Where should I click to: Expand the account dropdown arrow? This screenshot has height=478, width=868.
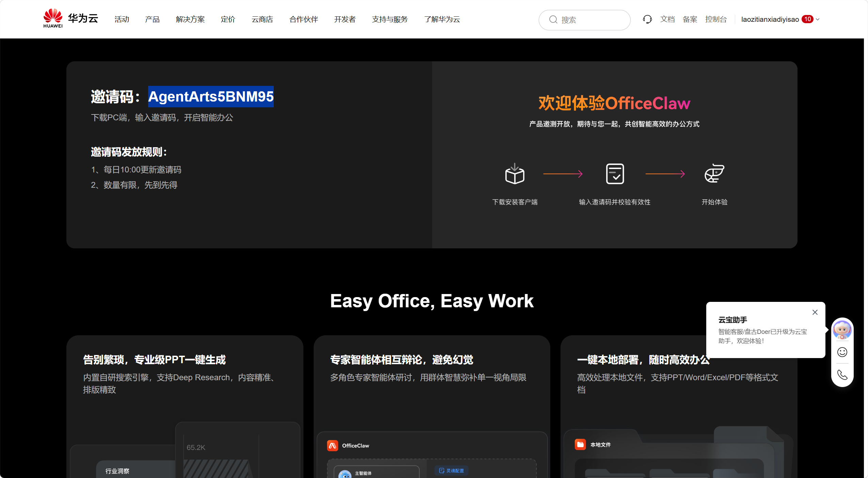[818, 19]
